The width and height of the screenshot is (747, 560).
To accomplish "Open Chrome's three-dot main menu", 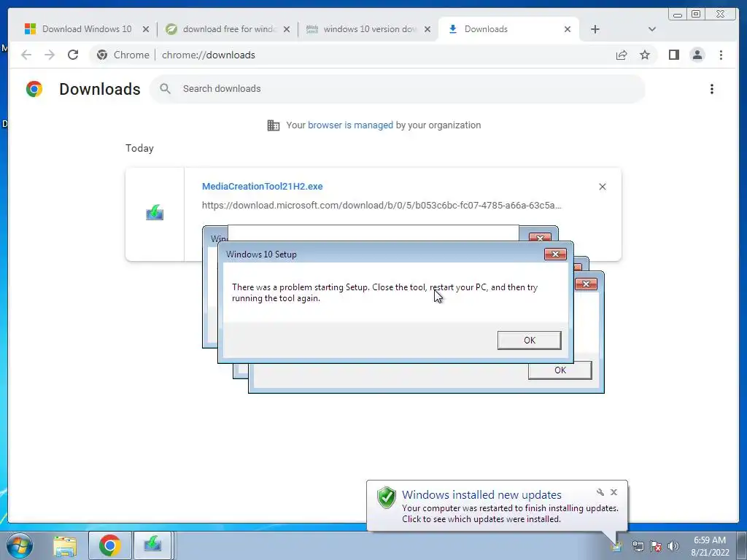I will pyautogui.click(x=721, y=55).
